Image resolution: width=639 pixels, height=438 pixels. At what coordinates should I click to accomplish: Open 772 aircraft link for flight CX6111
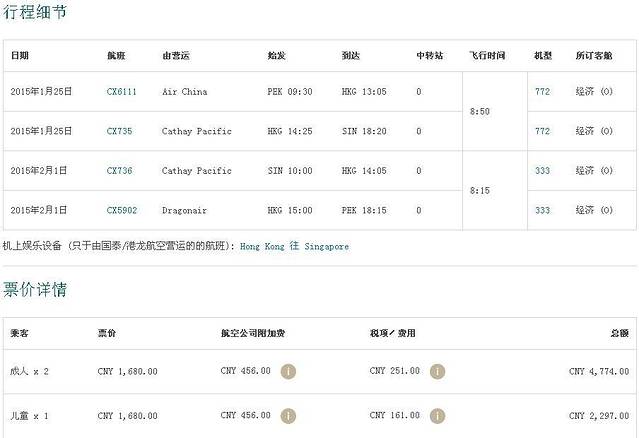coord(543,92)
